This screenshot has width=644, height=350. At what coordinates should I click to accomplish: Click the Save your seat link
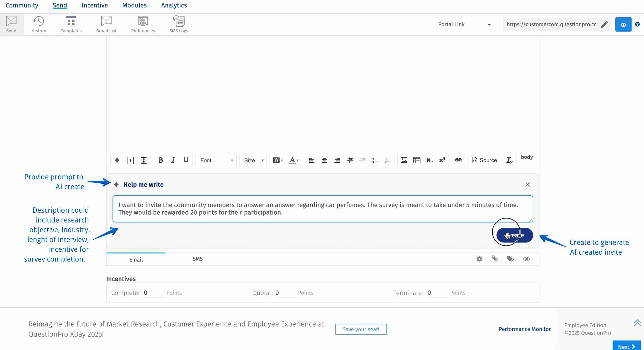click(x=360, y=329)
